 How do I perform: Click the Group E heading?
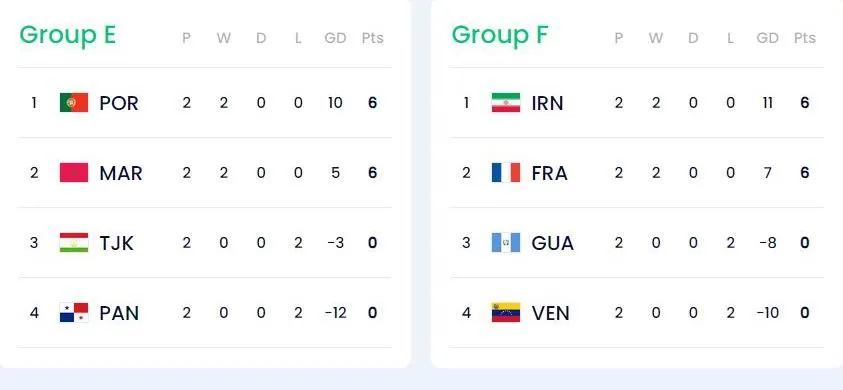tap(68, 36)
